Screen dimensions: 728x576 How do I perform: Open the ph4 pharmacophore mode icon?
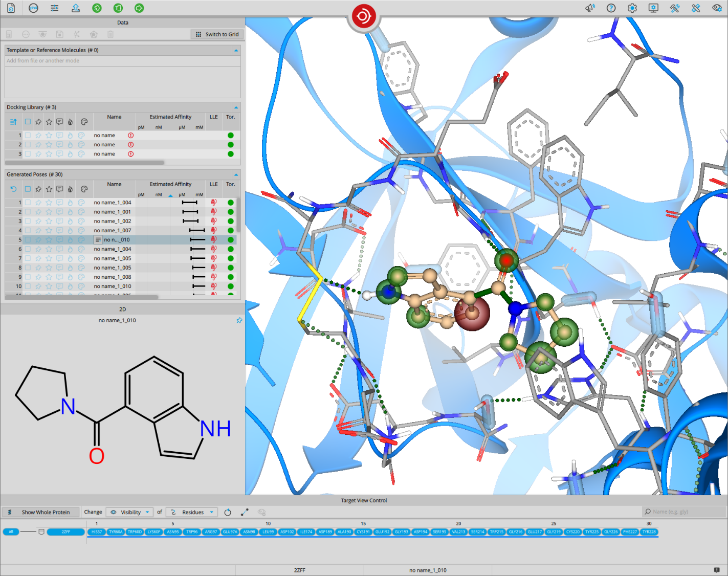click(33, 8)
